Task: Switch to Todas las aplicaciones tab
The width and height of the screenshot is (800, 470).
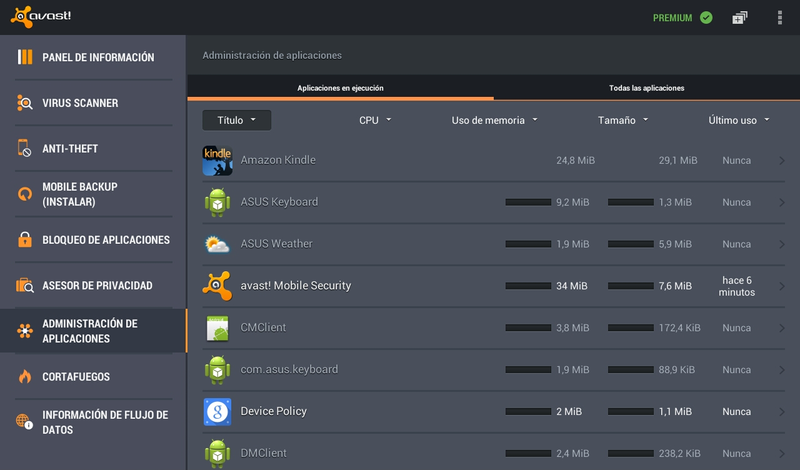Action: [646, 88]
